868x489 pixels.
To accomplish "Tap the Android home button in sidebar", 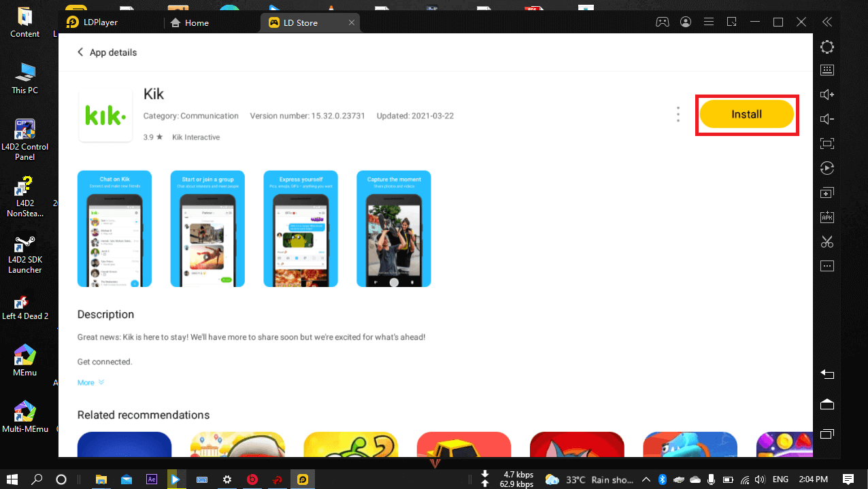I will [827, 405].
